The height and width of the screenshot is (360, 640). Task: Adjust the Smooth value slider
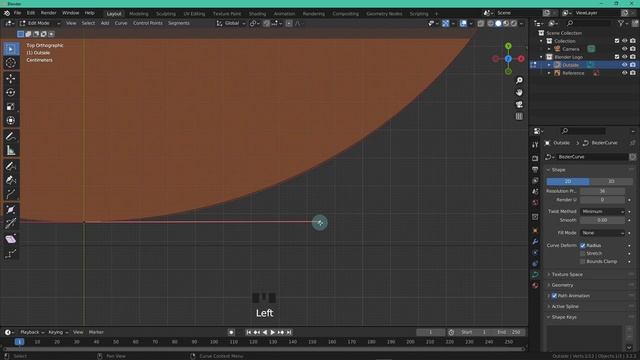point(602,220)
